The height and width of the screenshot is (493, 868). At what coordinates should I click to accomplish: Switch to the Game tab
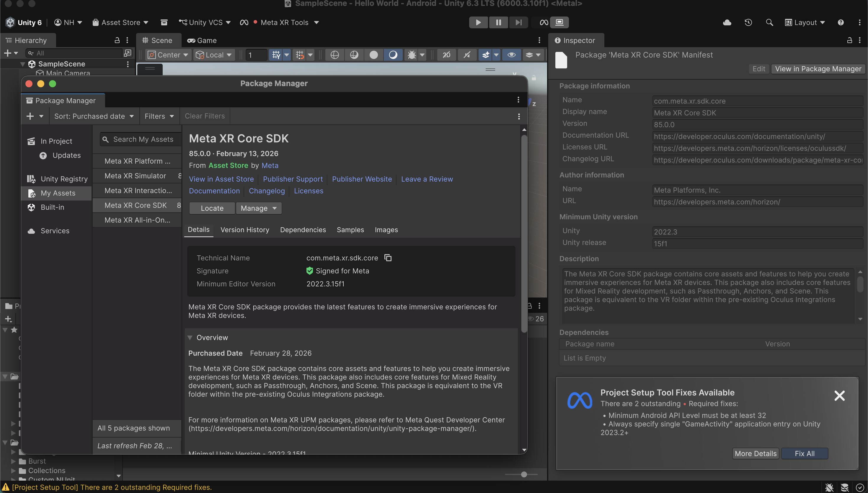tap(202, 40)
